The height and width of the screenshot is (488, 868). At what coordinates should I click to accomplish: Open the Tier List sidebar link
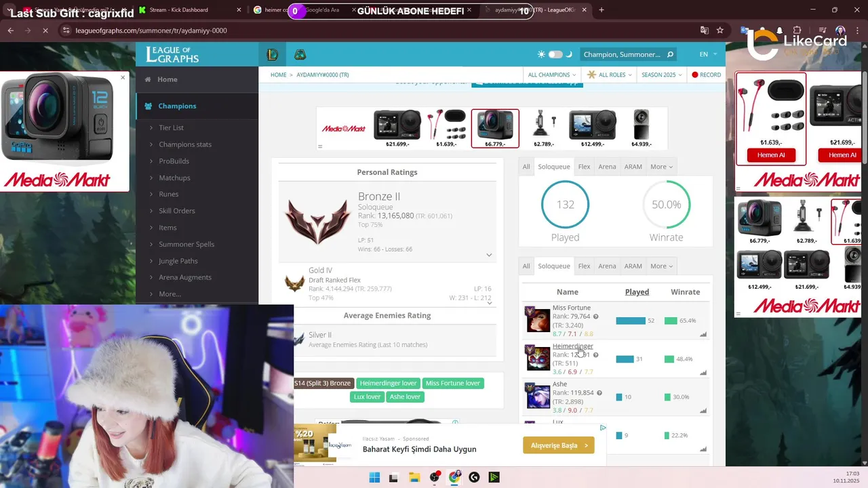click(x=171, y=127)
